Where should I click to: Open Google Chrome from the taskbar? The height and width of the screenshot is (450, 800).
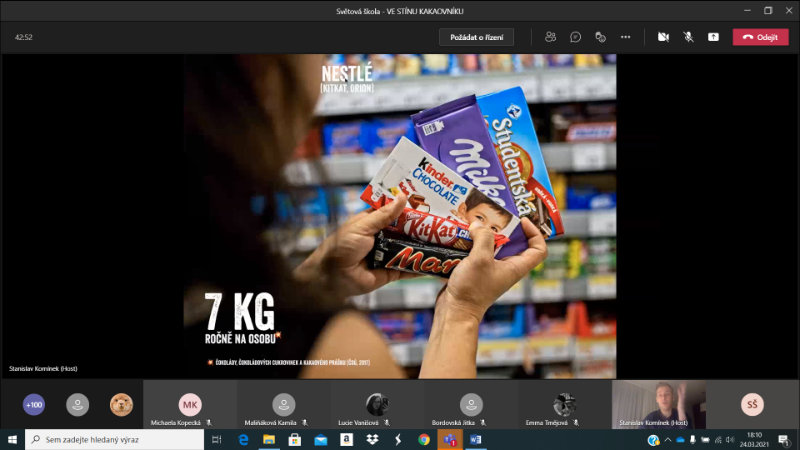(x=424, y=440)
